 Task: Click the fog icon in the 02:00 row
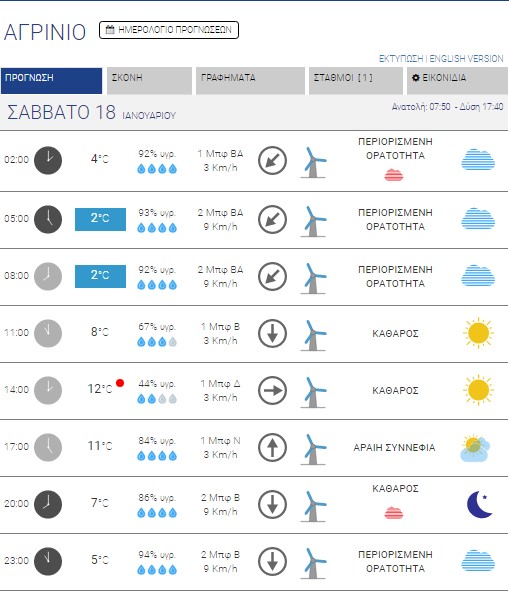click(x=478, y=160)
